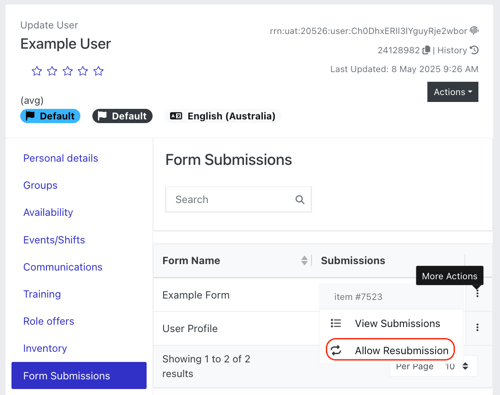The width and height of the screenshot is (500, 395).
Task: Open More Actions dots for Example Form
Action: click(477, 294)
